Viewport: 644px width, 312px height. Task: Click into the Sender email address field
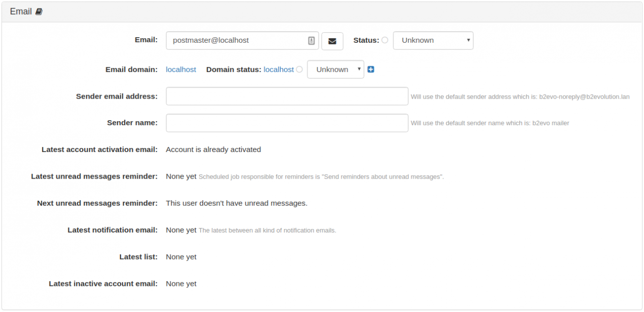(x=287, y=96)
